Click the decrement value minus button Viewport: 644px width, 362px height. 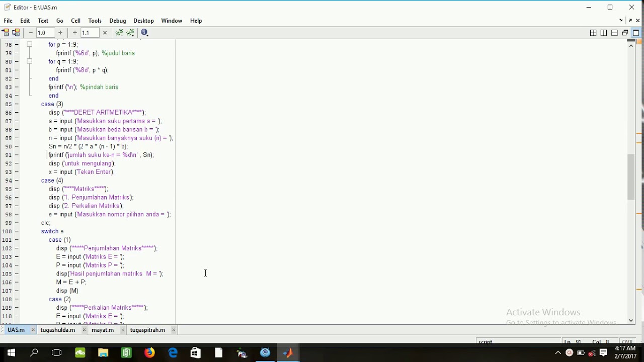click(31, 33)
